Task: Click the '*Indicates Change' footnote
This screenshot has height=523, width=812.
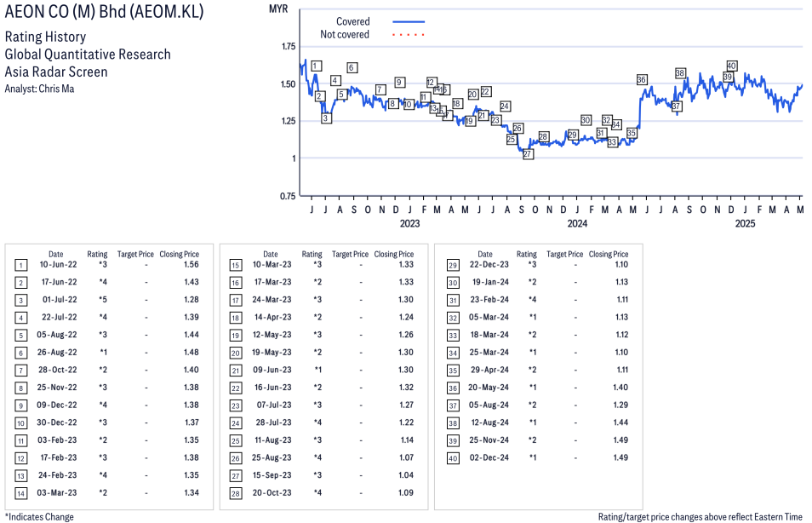Action: [x=39, y=517]
